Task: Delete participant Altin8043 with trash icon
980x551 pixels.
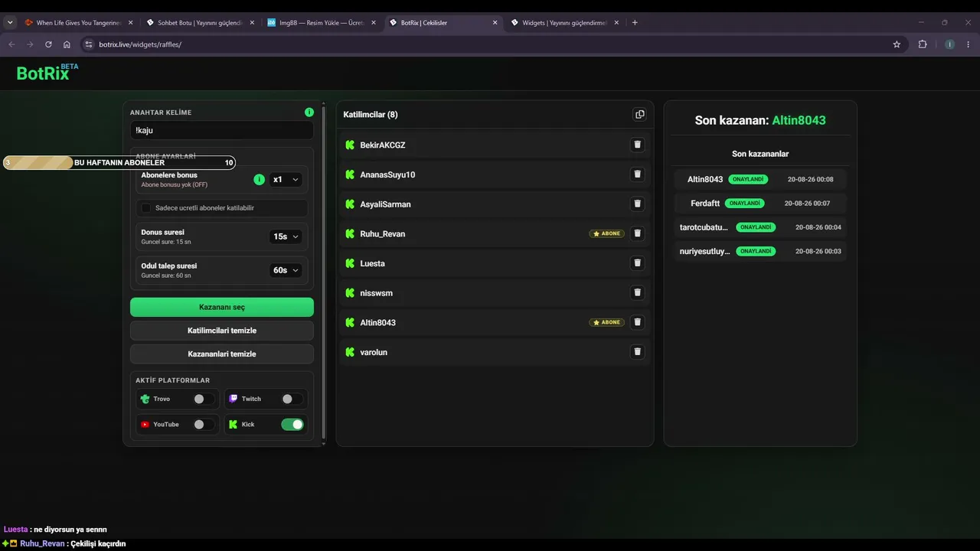Action: point(637,322)
